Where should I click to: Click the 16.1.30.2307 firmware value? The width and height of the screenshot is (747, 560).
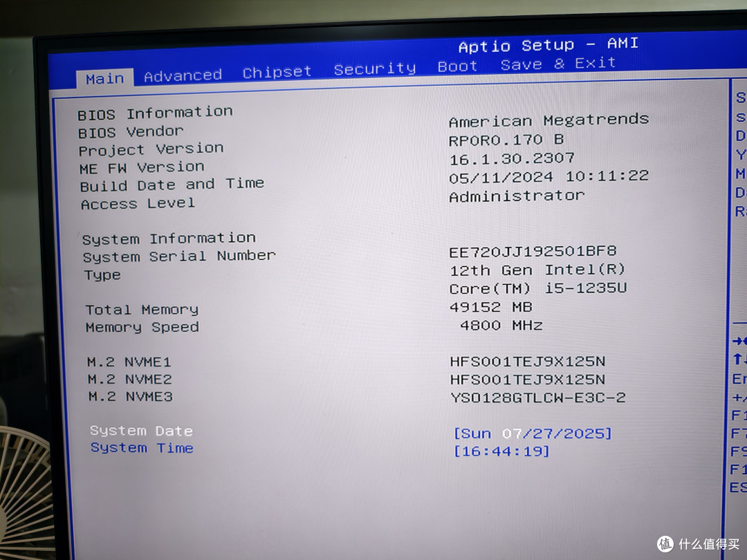pos(512,158)
